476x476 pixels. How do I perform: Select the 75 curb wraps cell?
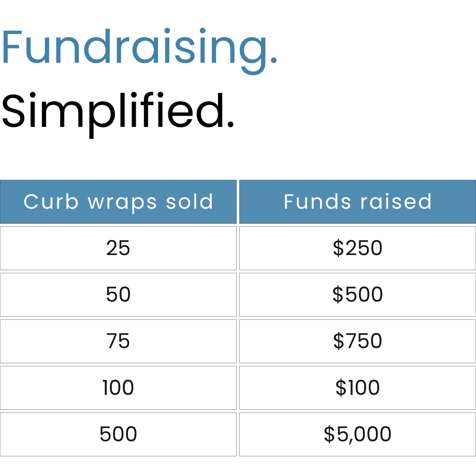coord(118,341)
